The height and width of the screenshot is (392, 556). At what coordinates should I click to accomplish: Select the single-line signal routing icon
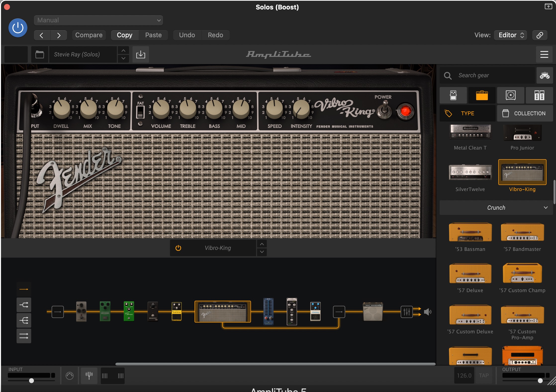click(24, 289)
